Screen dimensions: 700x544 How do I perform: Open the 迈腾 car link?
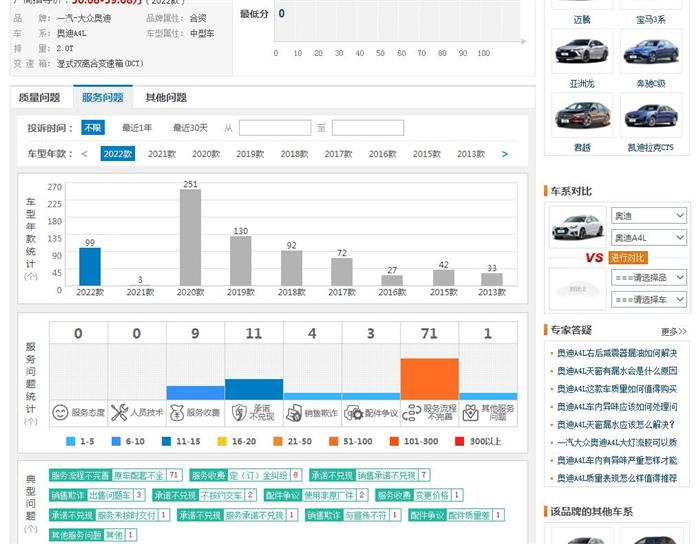[x=582, y=20]
